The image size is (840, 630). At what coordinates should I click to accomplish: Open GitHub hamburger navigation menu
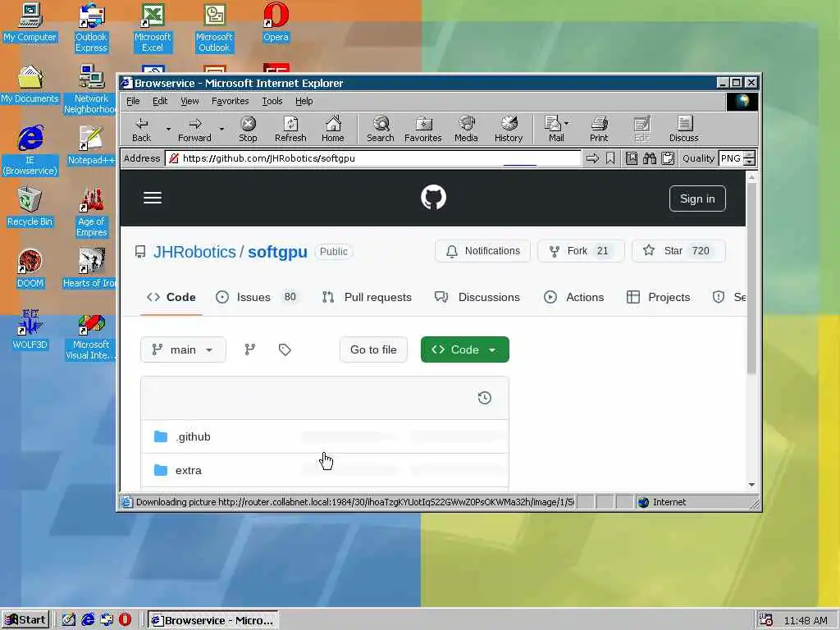(x=152, y=199)
